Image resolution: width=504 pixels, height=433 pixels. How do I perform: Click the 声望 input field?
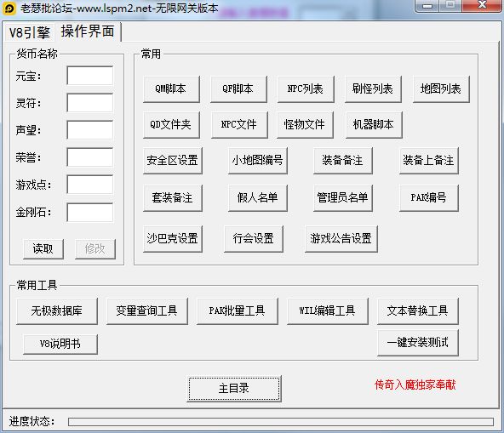[x=90, y=130]
